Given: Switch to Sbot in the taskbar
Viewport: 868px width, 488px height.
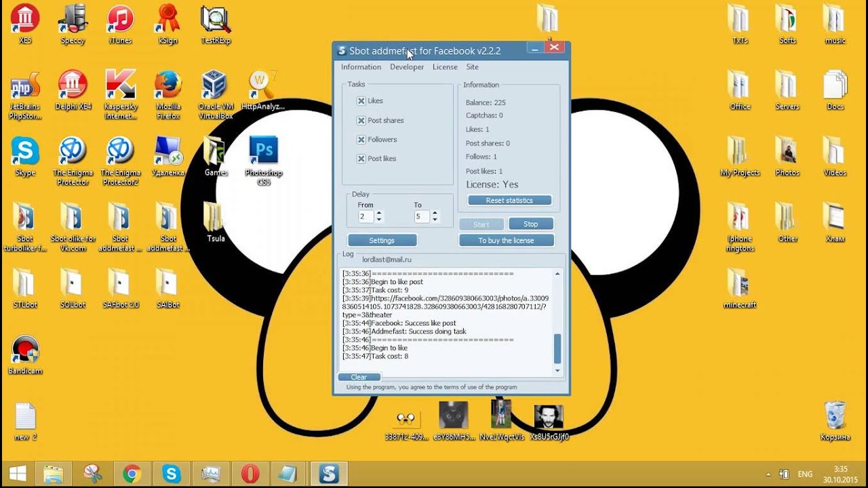Looking at the screenshot, I should click(330, 474).
